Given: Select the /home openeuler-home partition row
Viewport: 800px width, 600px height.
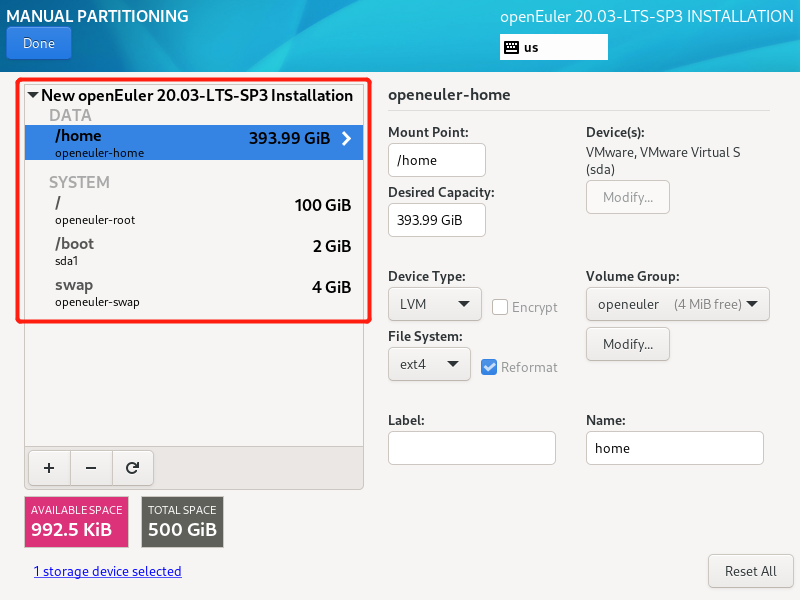Looking at the screenshot, I should [x=194, y=142].
